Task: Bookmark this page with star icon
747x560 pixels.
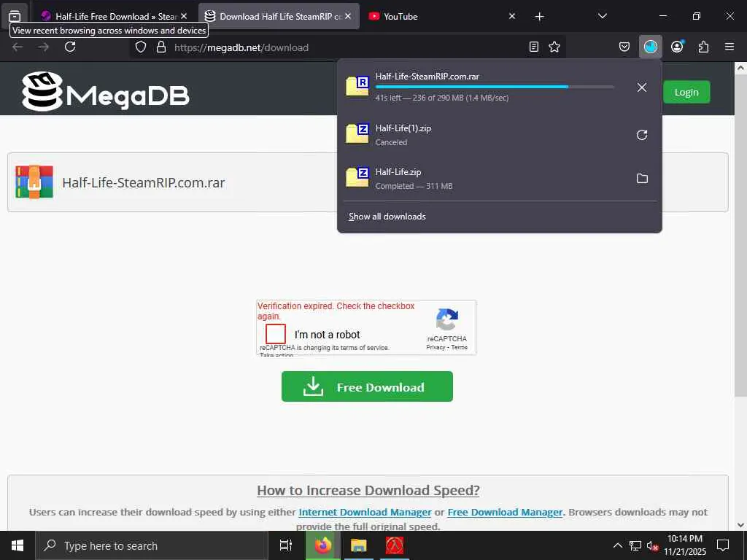Action: pos(554,47)
